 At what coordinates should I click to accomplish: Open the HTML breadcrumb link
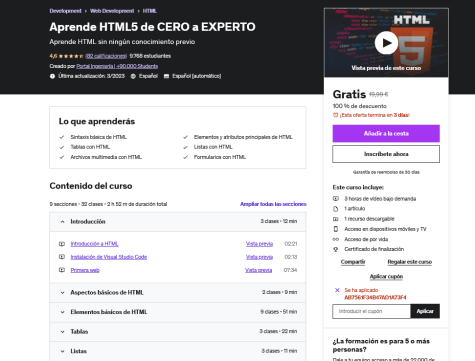[x=150, y=11]
